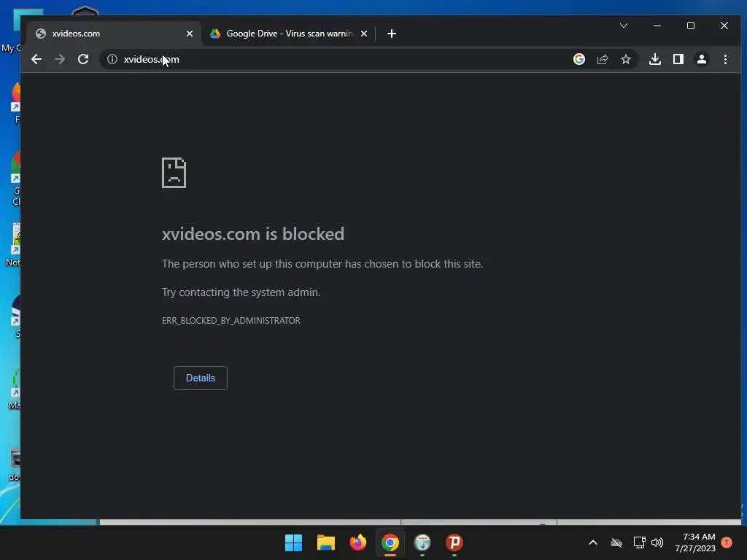Switch to the xvideos.com tab

point(115,34)
